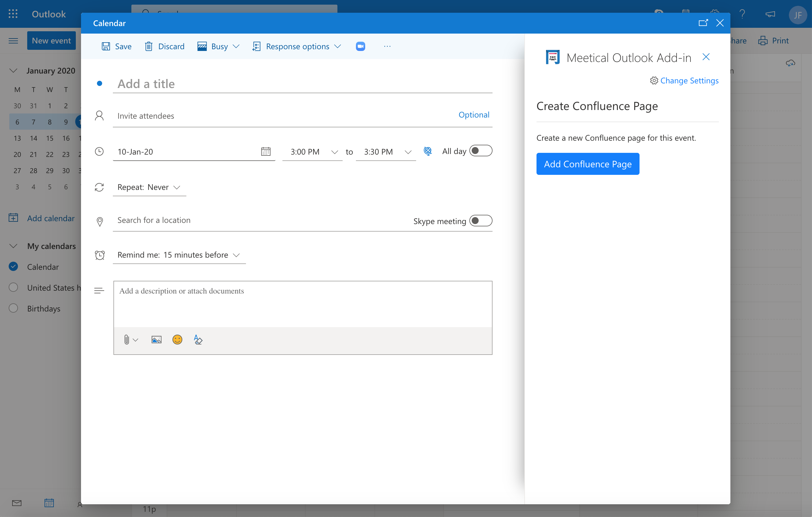Insert a picture inline in the description

tap(157, 339)
